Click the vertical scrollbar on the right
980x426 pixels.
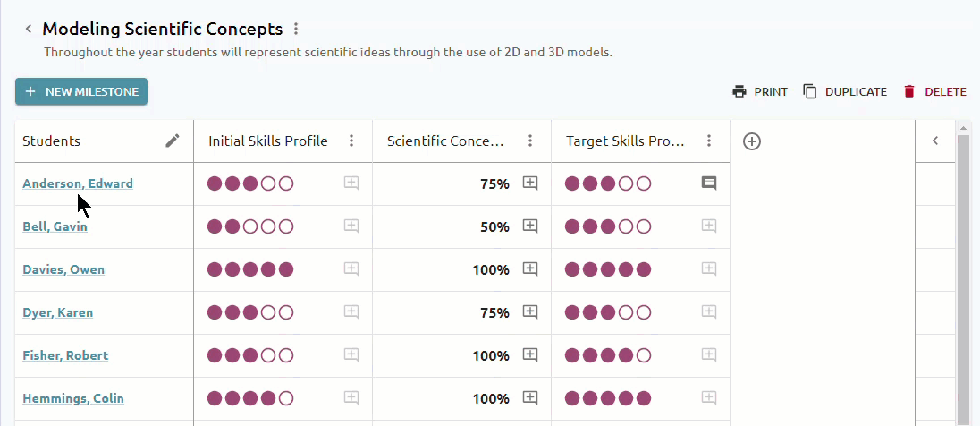click(965, 276)
